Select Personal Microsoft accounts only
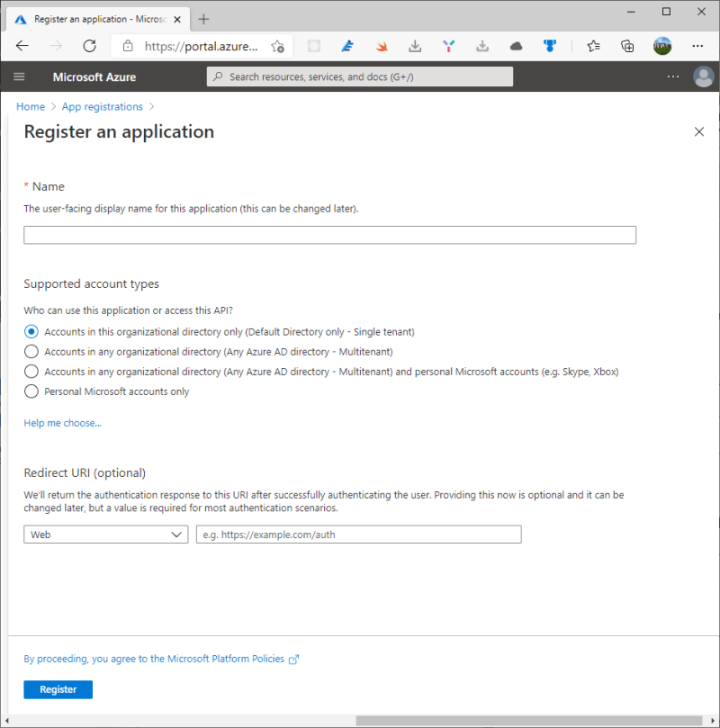The width and height of the screenshot is (720, 728). point(31,391)
